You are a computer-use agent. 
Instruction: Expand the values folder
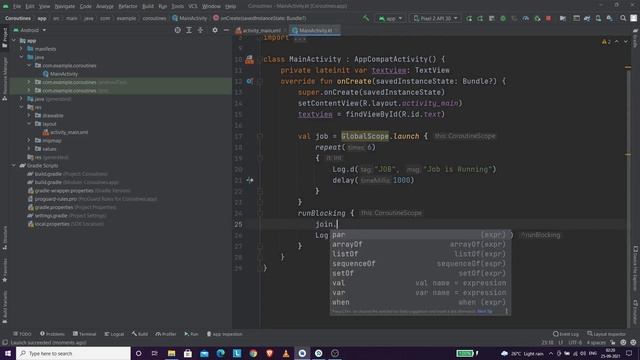pos(29,149)
